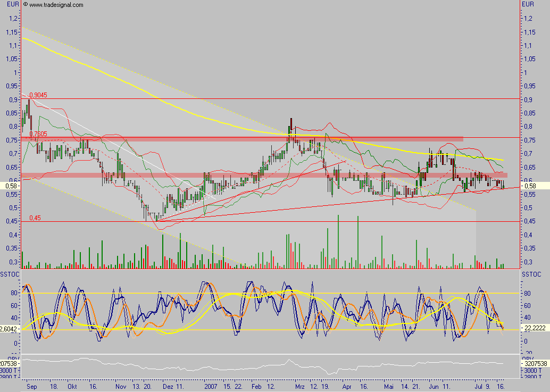Click the 2007 year label on date axis
The image size is (550, 392).
click(x=211, y=386)
